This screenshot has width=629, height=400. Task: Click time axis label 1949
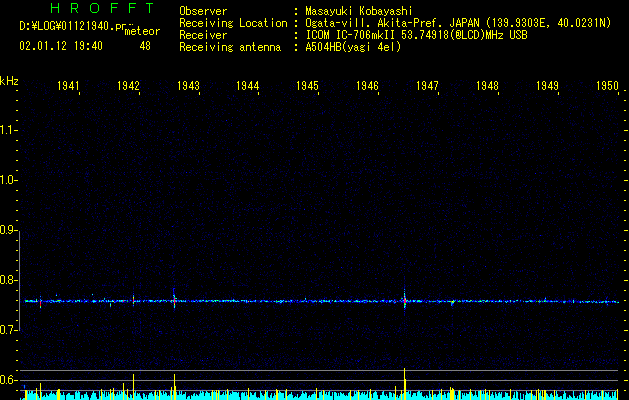click(547, 86)
